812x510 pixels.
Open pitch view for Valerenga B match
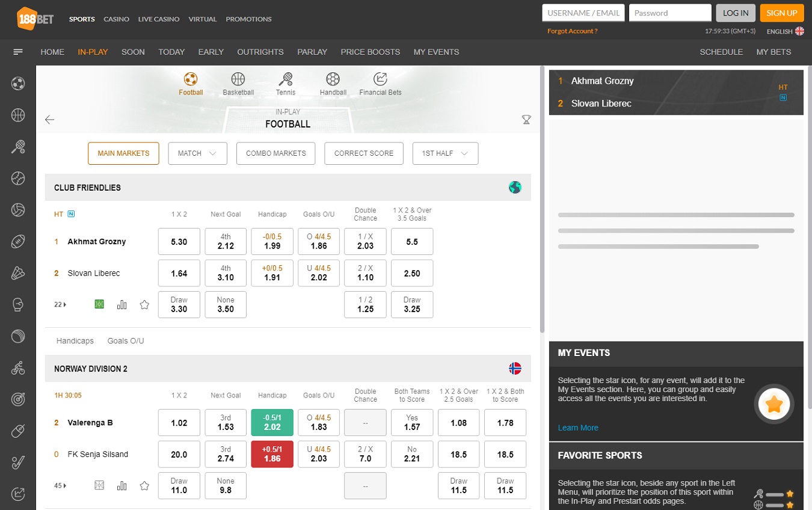[x=99, y=485]
